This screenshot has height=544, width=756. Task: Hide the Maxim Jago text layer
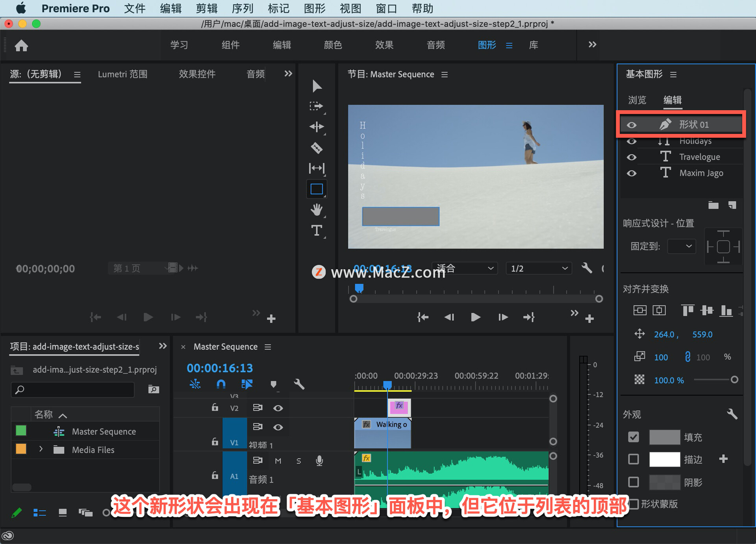tap(632, 173)
